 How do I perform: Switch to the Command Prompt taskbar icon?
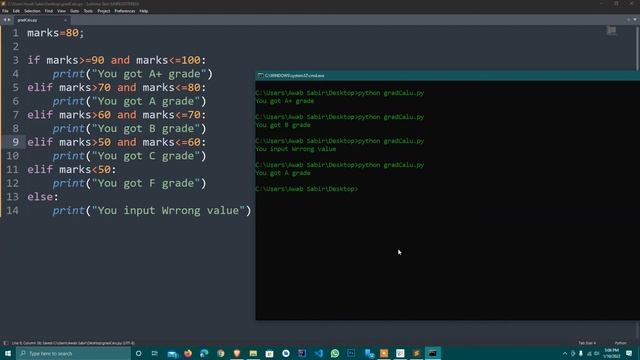[433, 353]
